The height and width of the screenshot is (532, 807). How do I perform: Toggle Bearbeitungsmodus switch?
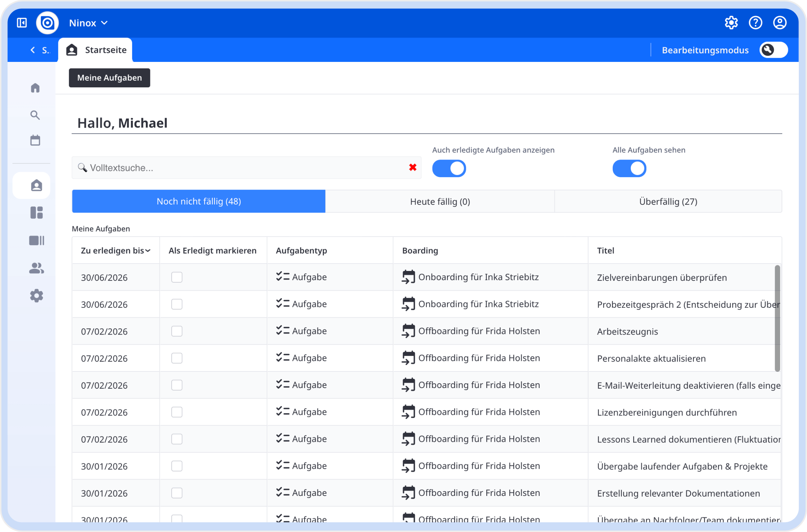(x=773, y=50)
